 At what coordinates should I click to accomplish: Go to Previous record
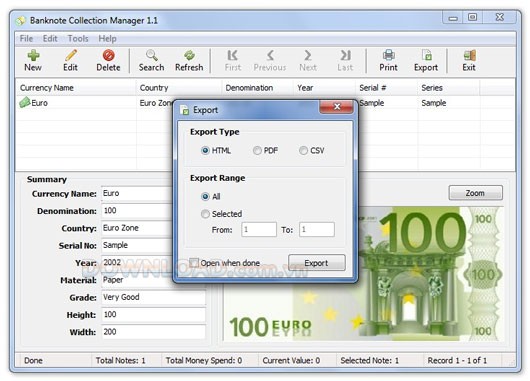270,60
